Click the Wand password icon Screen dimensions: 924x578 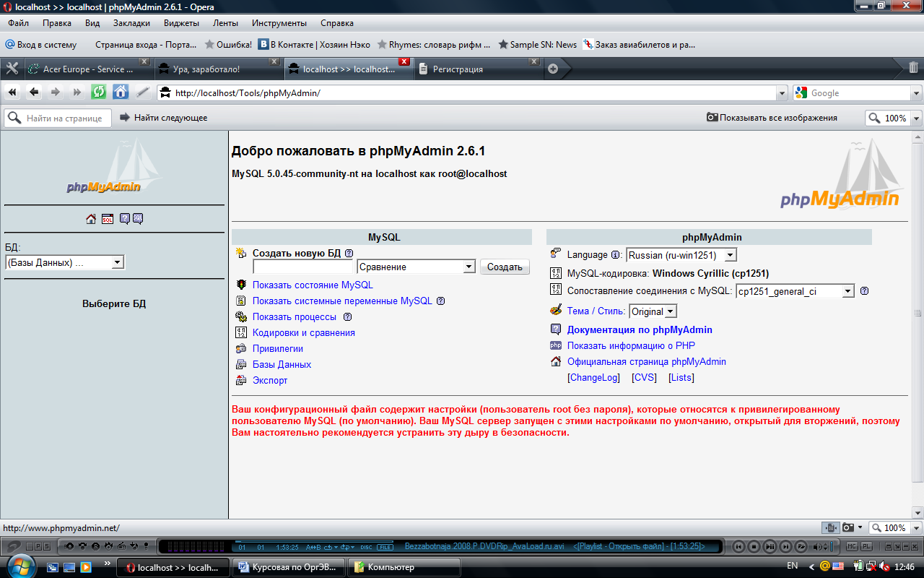coord(143,92)
